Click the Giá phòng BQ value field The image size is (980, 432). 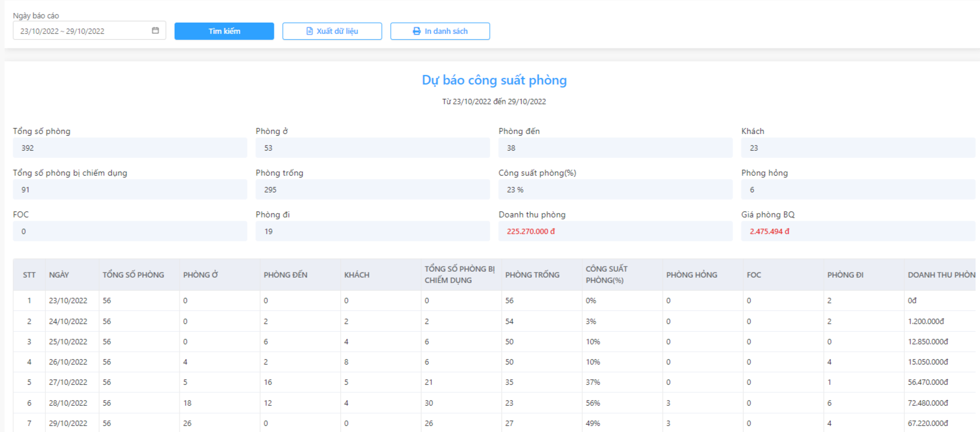pos(858,231)
